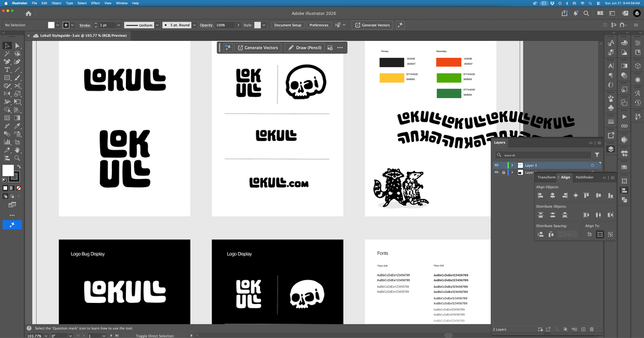Select the Direct Selection tool
644x338 pixels.
click(x=17, y=46)
